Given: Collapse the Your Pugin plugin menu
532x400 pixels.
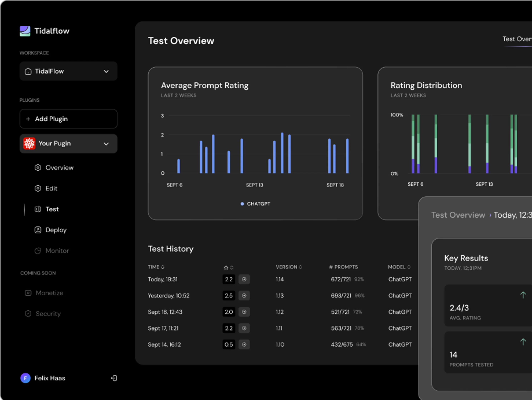Looking at the screenshot, I should coord(106,144).
